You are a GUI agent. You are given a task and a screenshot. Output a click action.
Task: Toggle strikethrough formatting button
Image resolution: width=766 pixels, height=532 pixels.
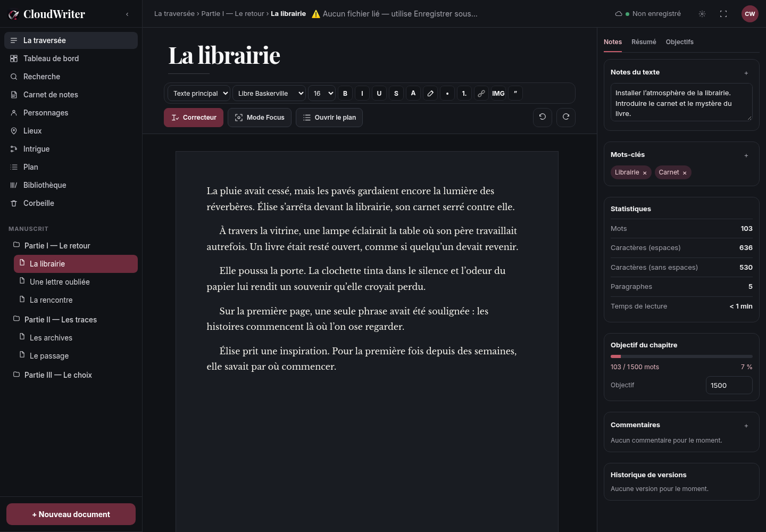pyautogui.click(x=396, y=94)
